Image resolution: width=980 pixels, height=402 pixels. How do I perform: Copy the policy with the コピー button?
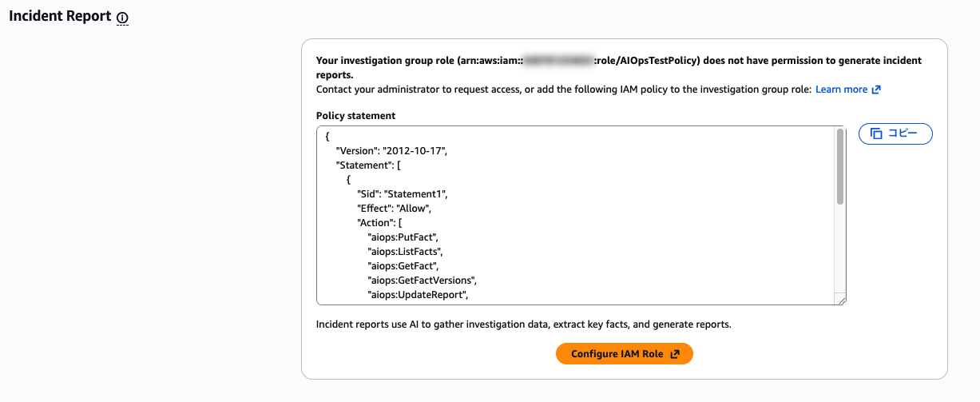pyautogui.click(x=895, y=134)
